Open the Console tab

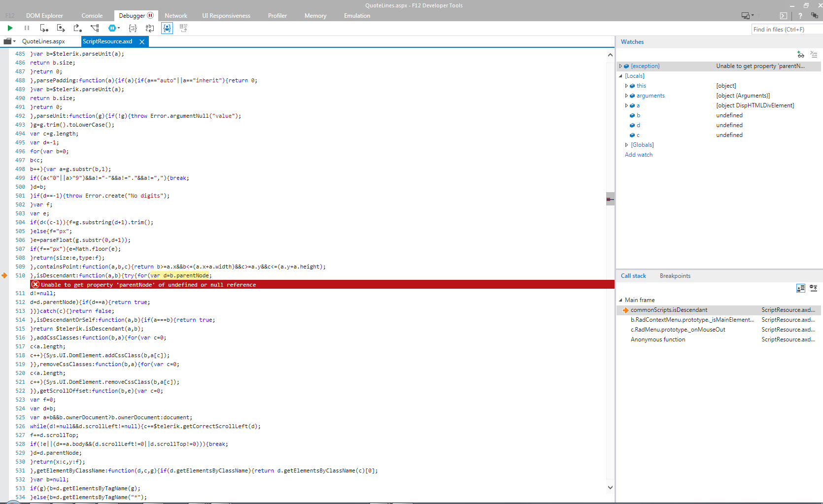point(92,16)
